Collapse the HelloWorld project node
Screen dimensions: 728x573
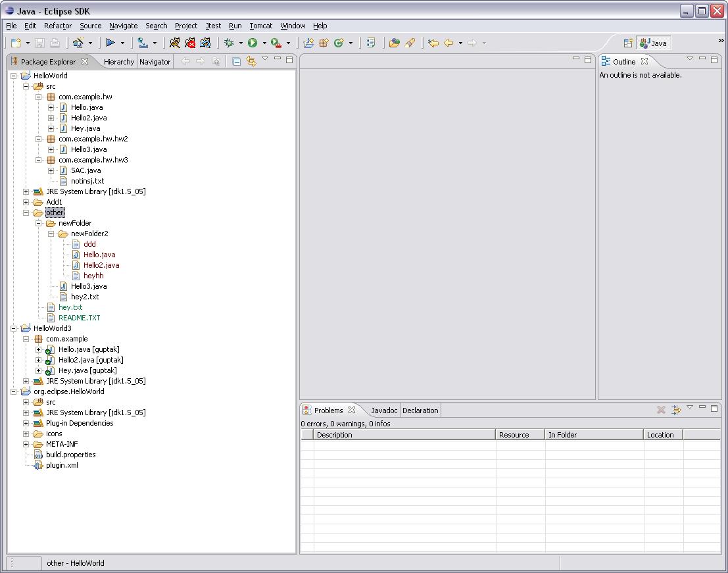13,76
